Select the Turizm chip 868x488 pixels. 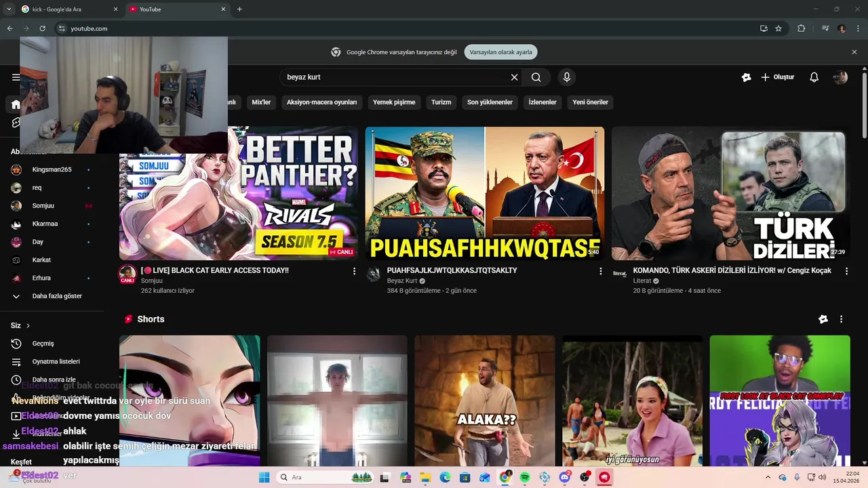441,102
